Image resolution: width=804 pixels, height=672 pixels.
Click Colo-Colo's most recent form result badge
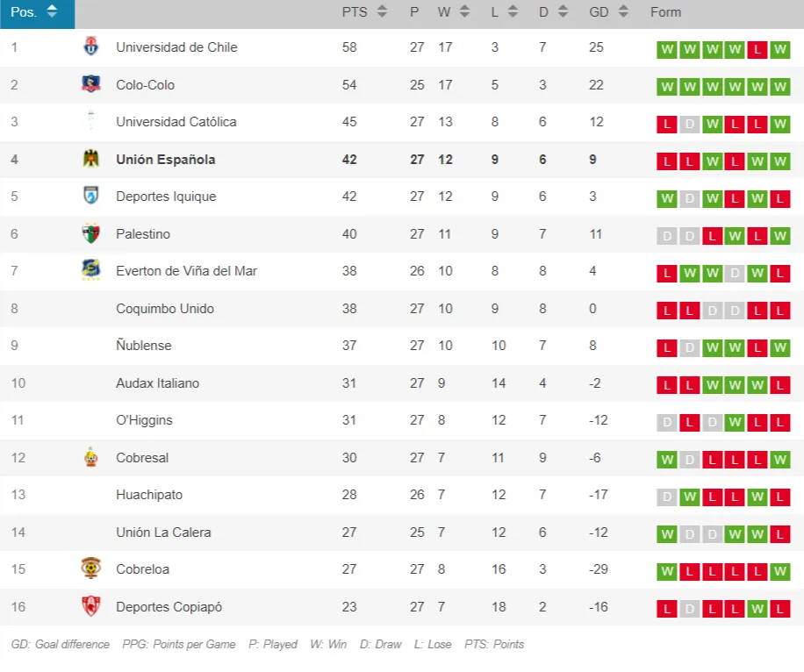[780, 87]
